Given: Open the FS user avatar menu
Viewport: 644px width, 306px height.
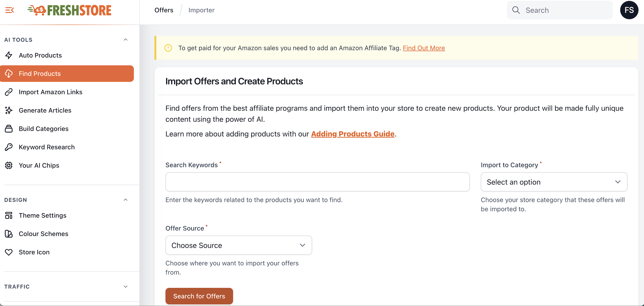Looking at the screenshot, I should pyautogui.click(x=629, y=10).
